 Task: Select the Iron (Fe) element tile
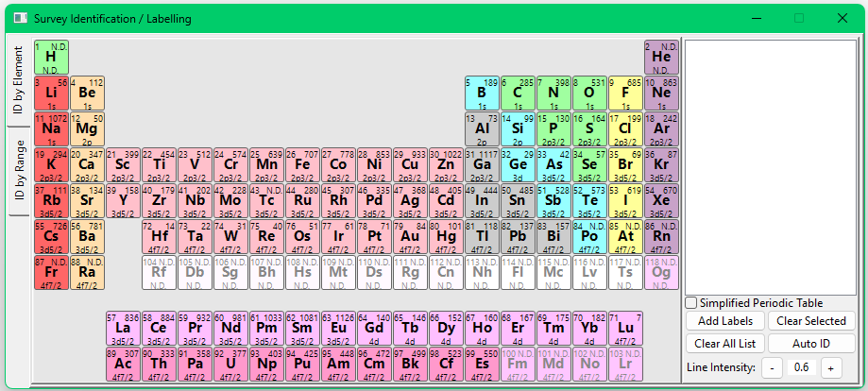click(x=303, y=165)
